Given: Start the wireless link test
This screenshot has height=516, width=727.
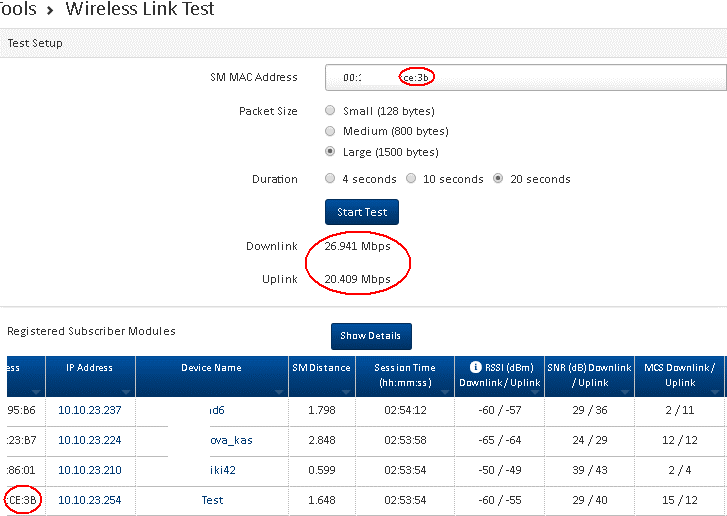Looking at the screenshot, I should coord(362,212).
